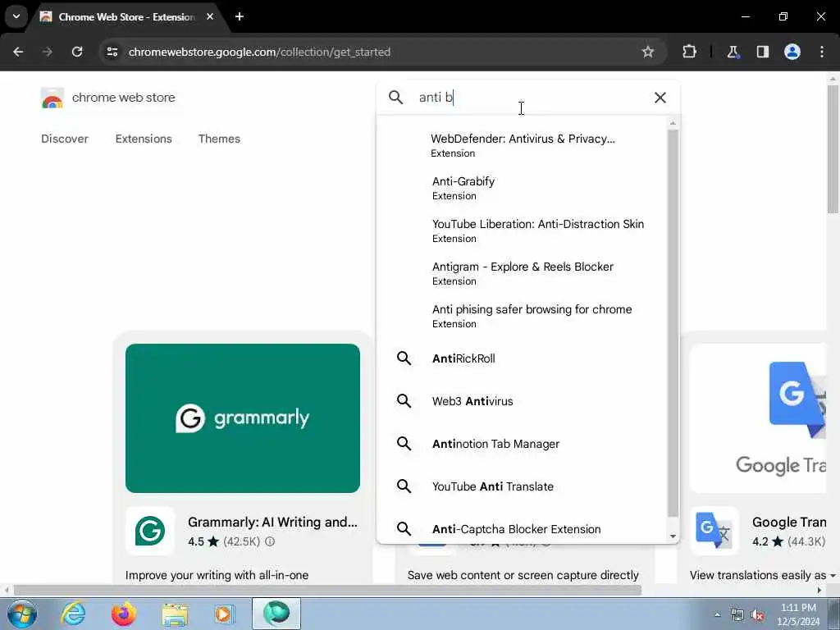Open the Google Translate banner thumbnail
This screenshot has width=840, height=630.
click(759, 418)
